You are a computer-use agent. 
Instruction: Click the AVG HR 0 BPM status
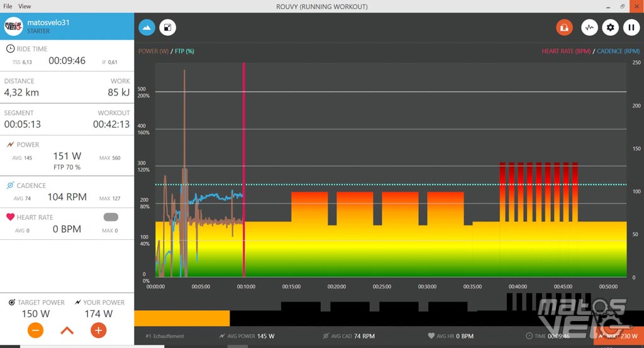coord(450,336)
